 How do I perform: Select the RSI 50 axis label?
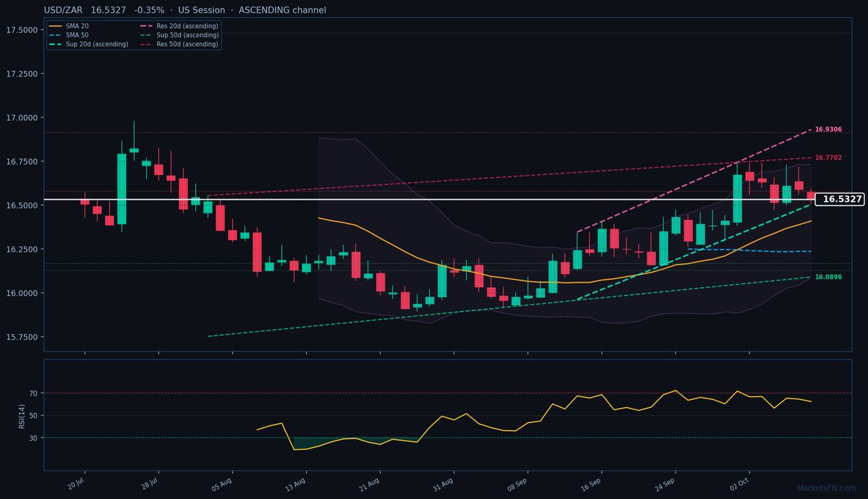coord(33,416)
